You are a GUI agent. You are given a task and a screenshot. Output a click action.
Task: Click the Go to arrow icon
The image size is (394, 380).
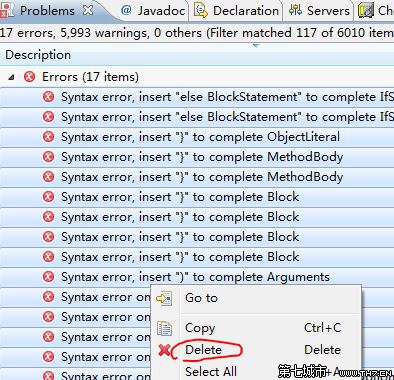(x=164, y=298)
